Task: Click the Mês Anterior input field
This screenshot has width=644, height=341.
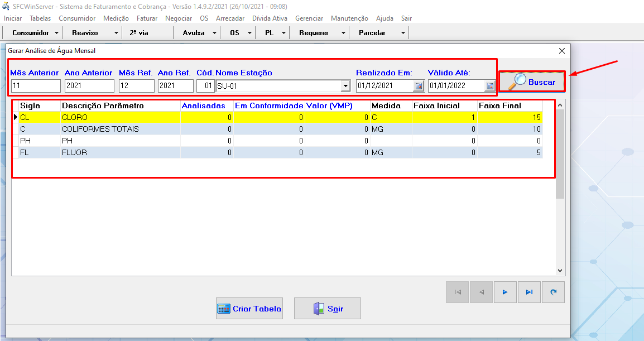Action: point(36,86)
